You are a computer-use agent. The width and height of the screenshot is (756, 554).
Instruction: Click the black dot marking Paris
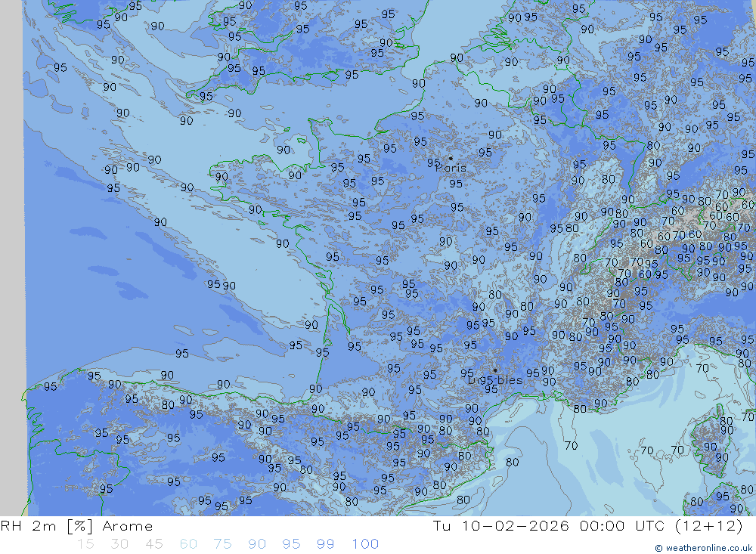tap(451, 158)
